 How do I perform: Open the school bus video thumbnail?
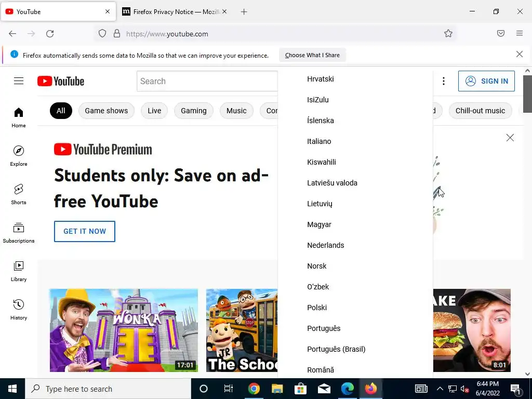point(242,330)
